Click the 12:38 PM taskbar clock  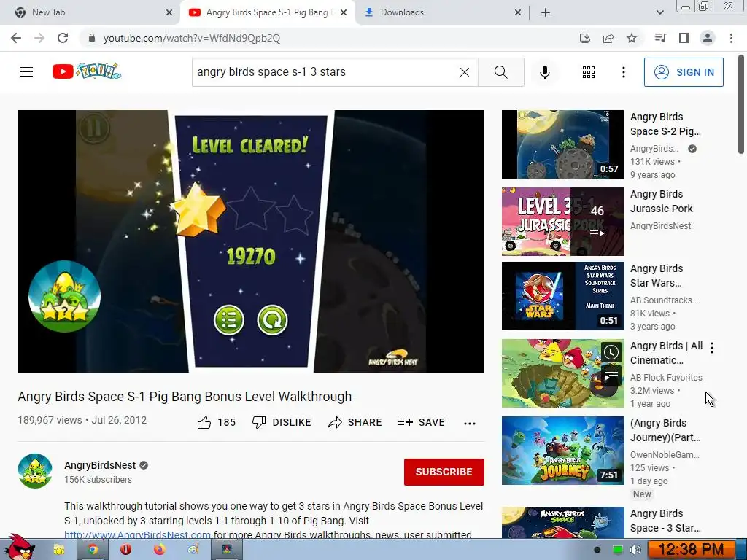pos(692,550)
